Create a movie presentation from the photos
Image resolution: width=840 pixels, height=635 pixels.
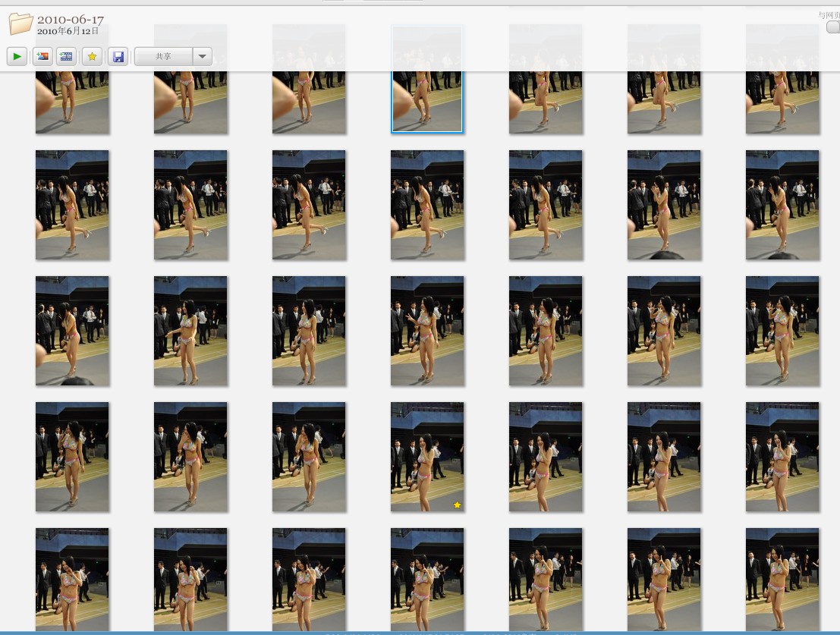click(67, 56)
